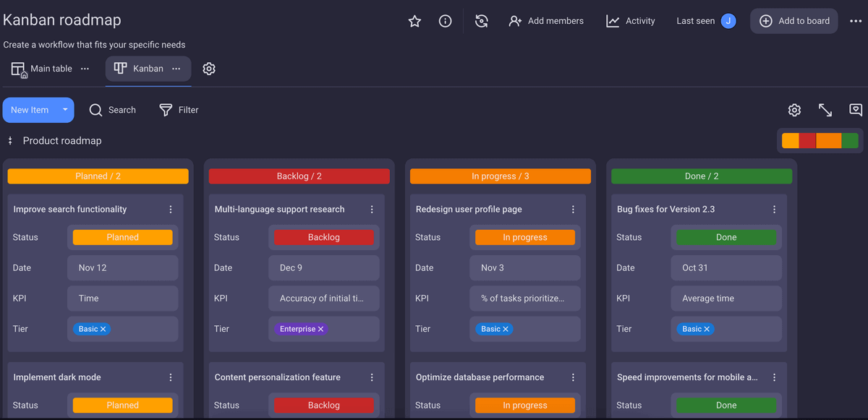Expand the New Item dropdown arrow
868x420 pixels.
click(65, 110)
